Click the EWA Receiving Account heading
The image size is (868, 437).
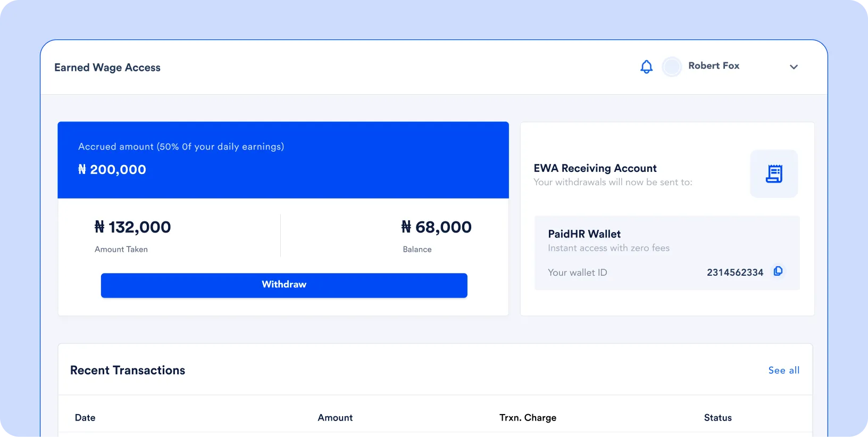click(595, 168)
